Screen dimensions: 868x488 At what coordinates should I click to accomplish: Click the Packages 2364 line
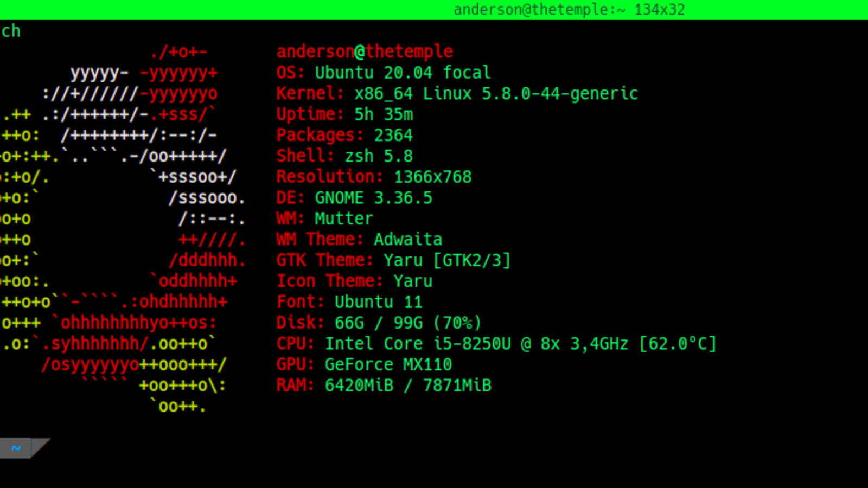pyautogui.click(x=345, y=135)
